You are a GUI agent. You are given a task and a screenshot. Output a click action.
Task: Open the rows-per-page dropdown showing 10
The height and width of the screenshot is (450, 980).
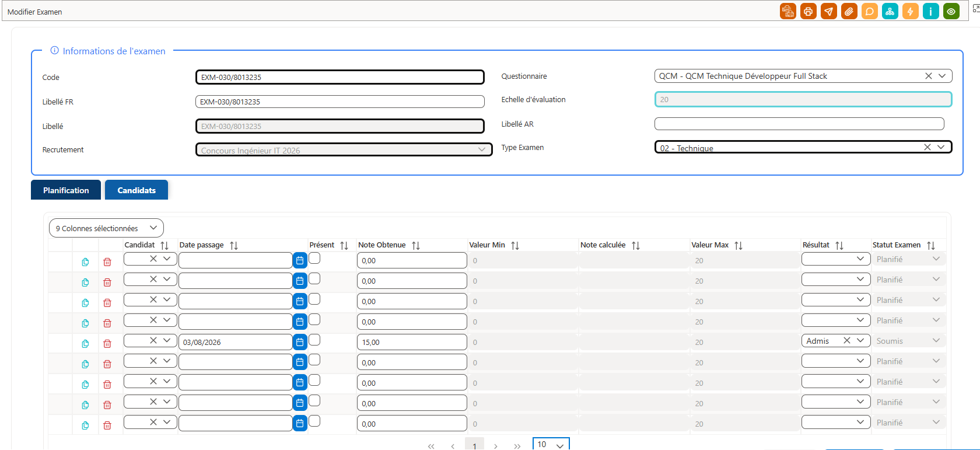551,444
